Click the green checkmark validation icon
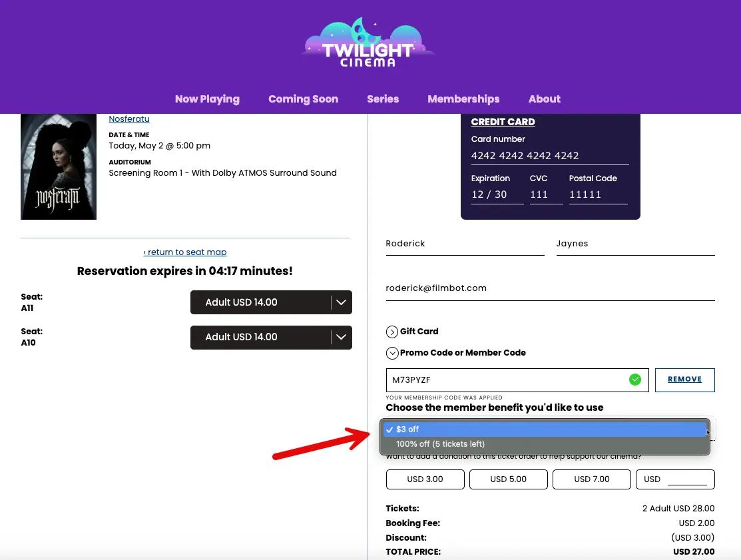741x560 pixels. click(635, 380)
